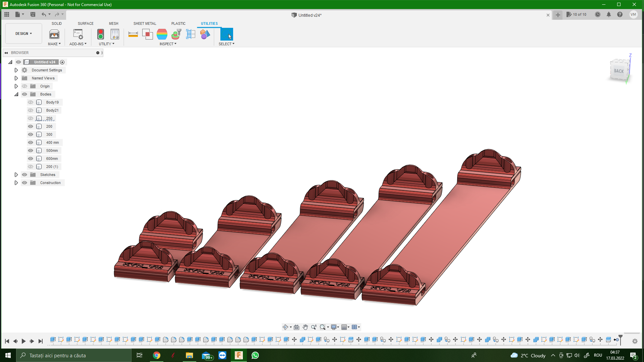Image resolution: width=644 pixels, height=362 pixels.
Task: Hide the 400 mm body
Action: pos(31,142)
